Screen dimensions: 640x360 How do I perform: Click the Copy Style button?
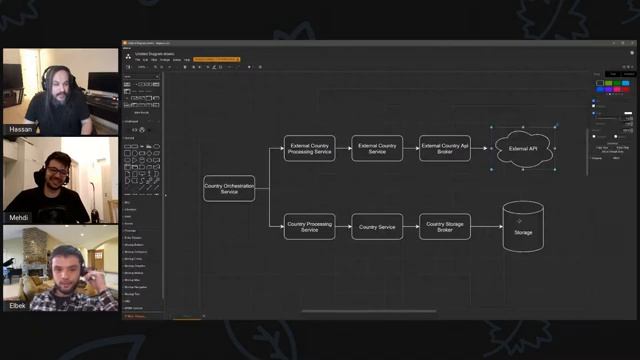point(602,147)
